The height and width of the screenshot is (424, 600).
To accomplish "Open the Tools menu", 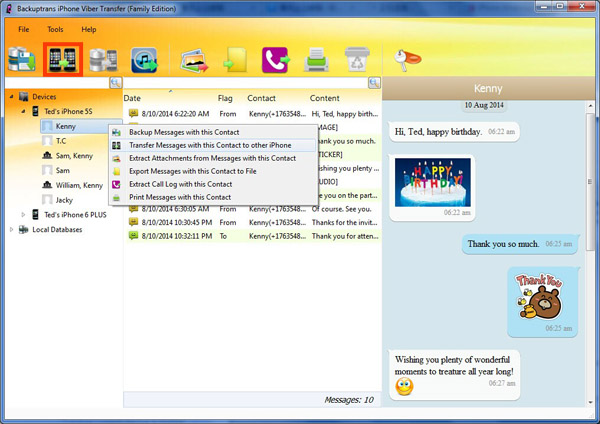I will coord(55,29).
